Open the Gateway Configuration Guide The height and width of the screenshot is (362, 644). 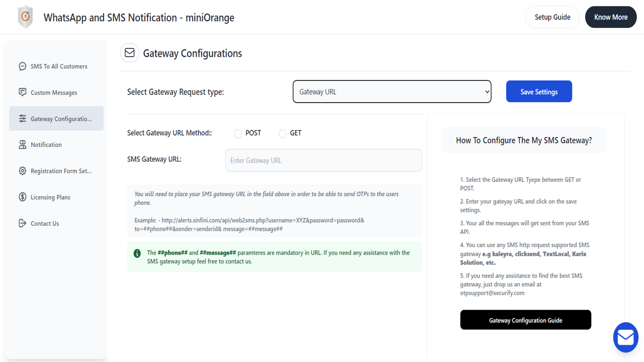click(x=526, y=320)
